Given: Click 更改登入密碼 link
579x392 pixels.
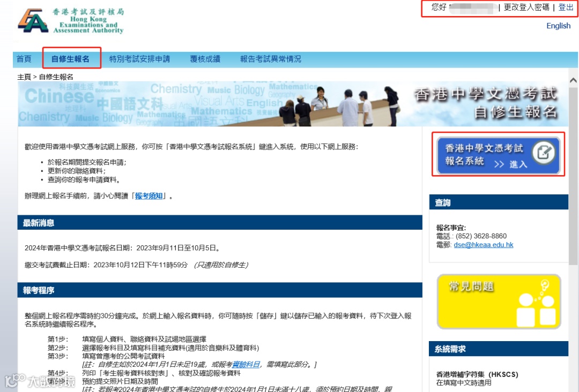Looking at the screenshot, I should tap(526, 7).
